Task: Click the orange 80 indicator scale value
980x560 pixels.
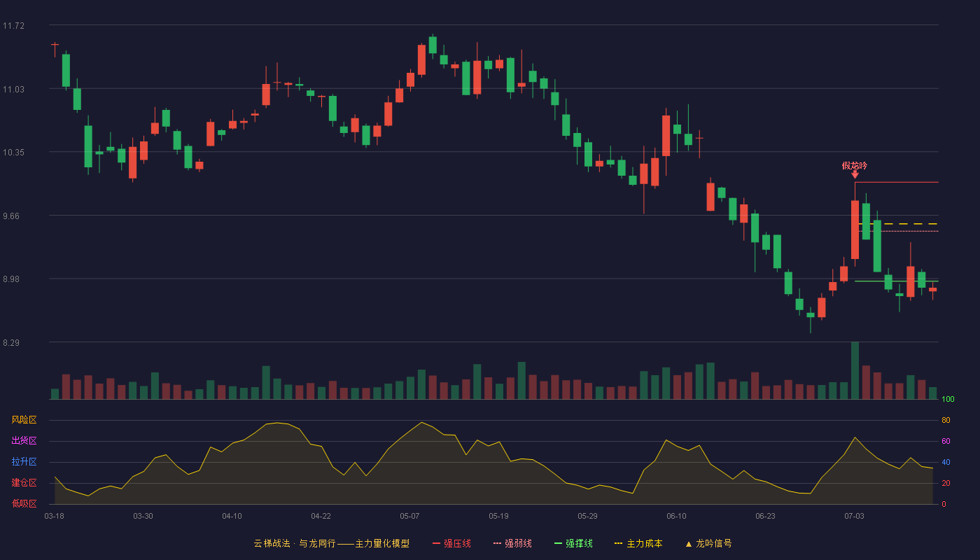Action: click(946, 420)
